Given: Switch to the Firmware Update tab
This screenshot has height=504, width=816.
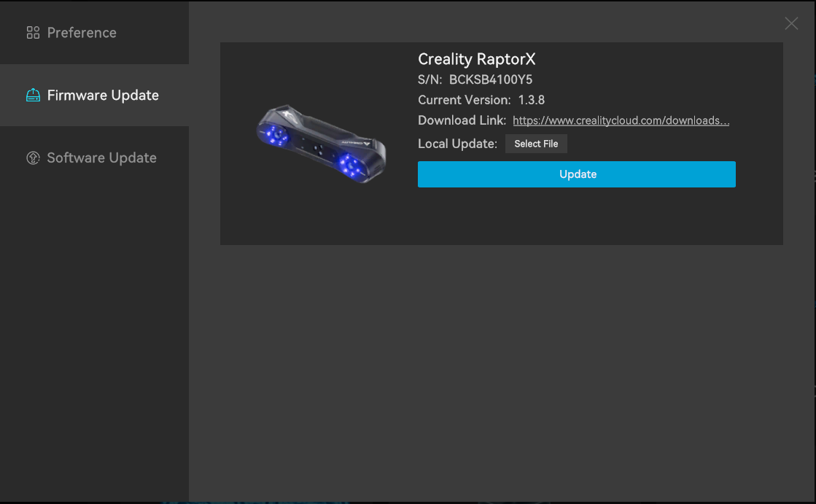Looking at the screenshot, I should (103, 96).
